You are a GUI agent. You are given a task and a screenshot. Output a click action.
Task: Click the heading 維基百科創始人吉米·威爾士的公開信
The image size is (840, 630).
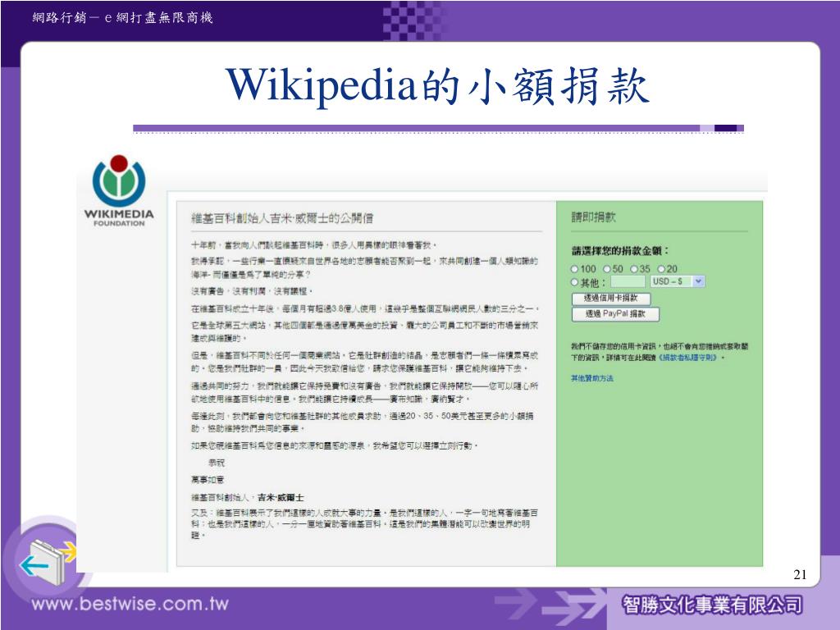(282, 218)
